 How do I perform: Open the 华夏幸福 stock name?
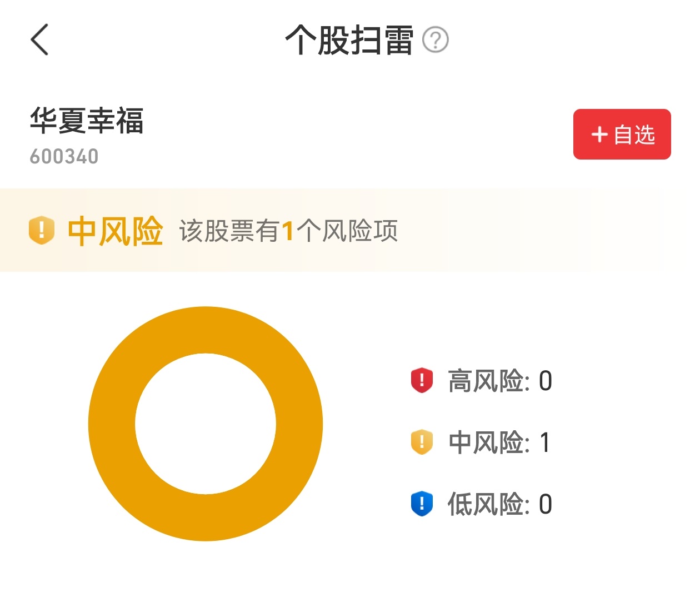tap(87, 121)
